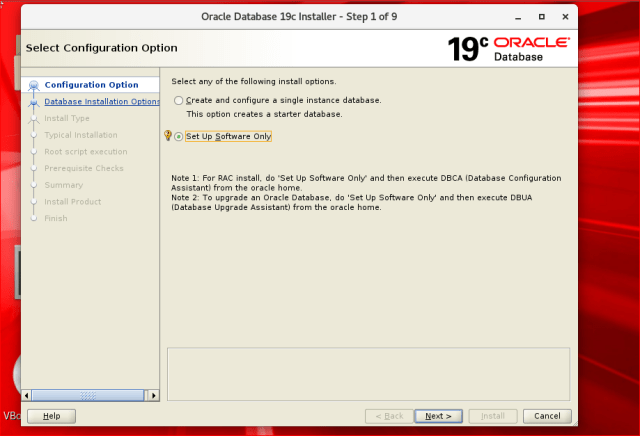Close the Oracle installer window

(565, 17)
